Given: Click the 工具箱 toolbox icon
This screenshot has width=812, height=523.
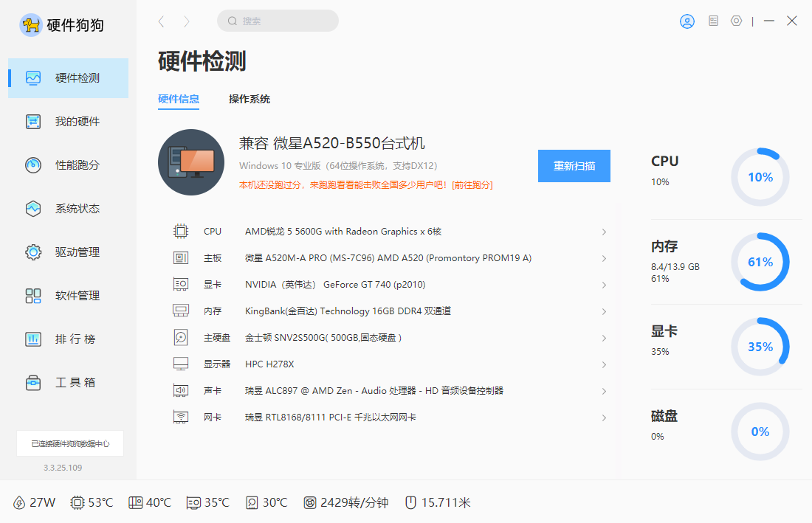Looking at the screenshot, I should click(x=33, y=382).
